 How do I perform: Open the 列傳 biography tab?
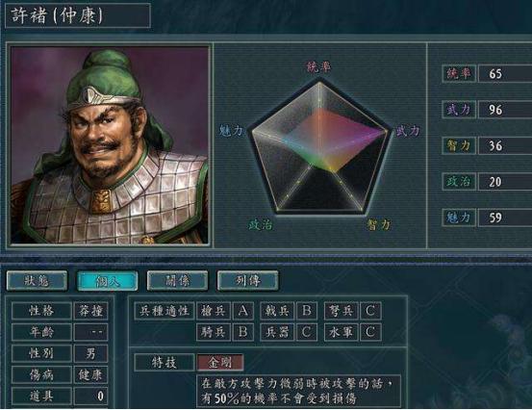[248, 281]
